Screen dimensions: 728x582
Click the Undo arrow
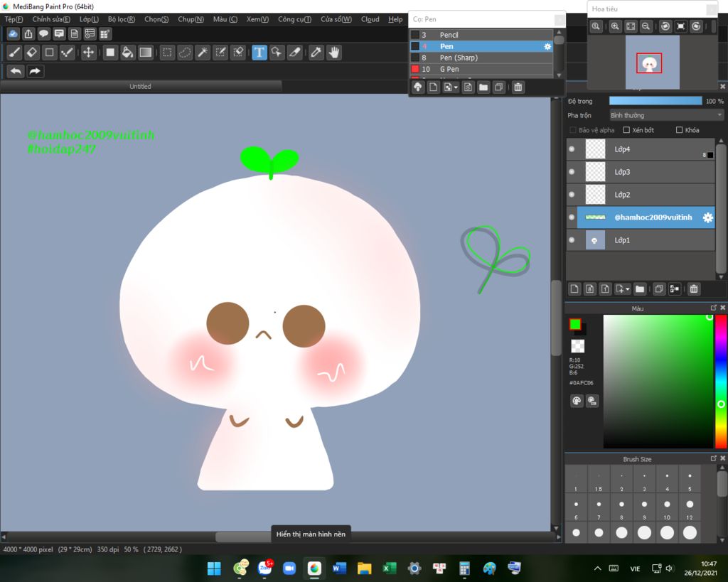pos(16,72)
